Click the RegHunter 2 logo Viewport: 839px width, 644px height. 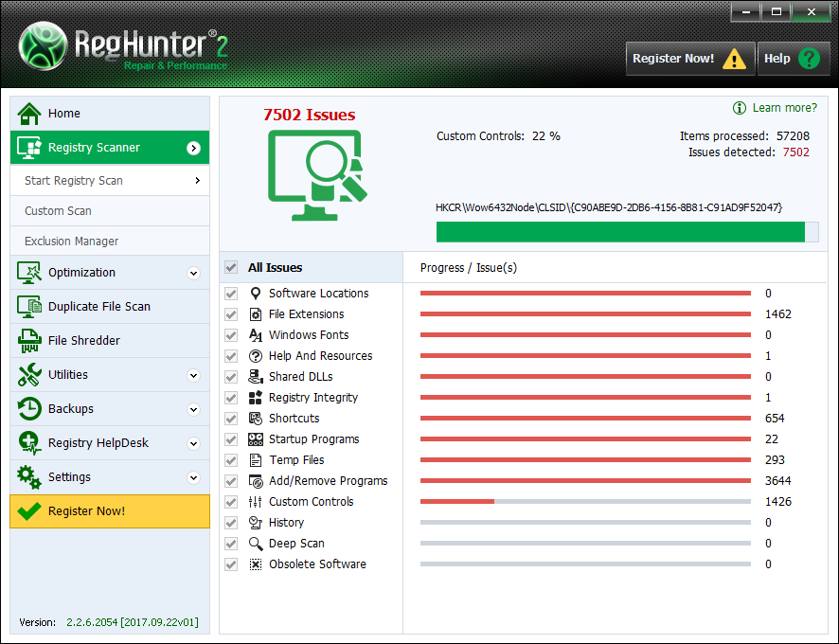(x=123, y=46)
